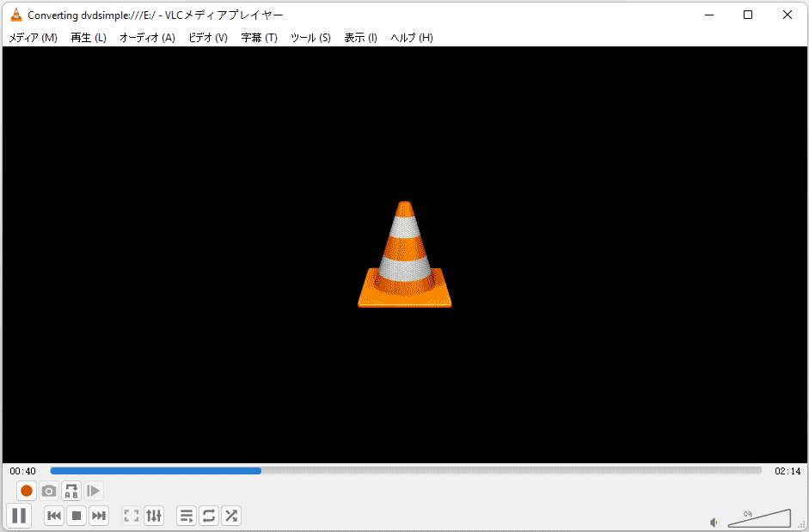Click elapsed time 00:40 label

coord(22,471)
